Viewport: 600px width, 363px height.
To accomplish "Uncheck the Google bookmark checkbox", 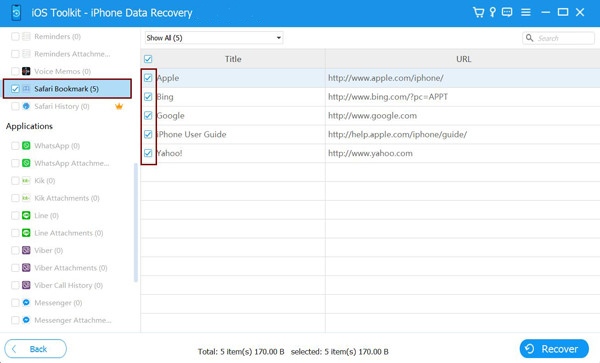I will tap(148, 116).
